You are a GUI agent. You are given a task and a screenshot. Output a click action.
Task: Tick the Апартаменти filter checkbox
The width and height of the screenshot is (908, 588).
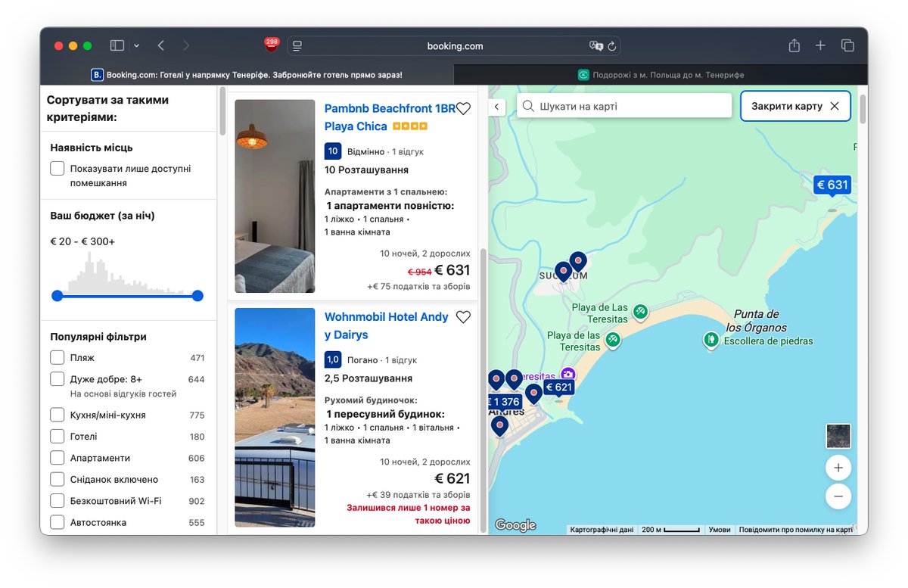pos(57,458)
